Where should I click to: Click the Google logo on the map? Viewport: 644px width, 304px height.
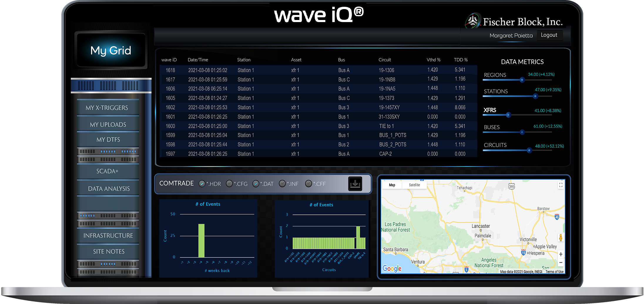392,268
